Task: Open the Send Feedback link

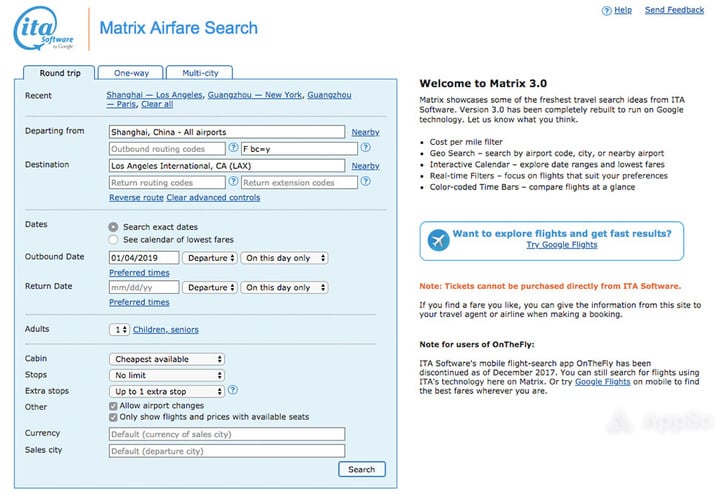Action: tap(674, 10)
